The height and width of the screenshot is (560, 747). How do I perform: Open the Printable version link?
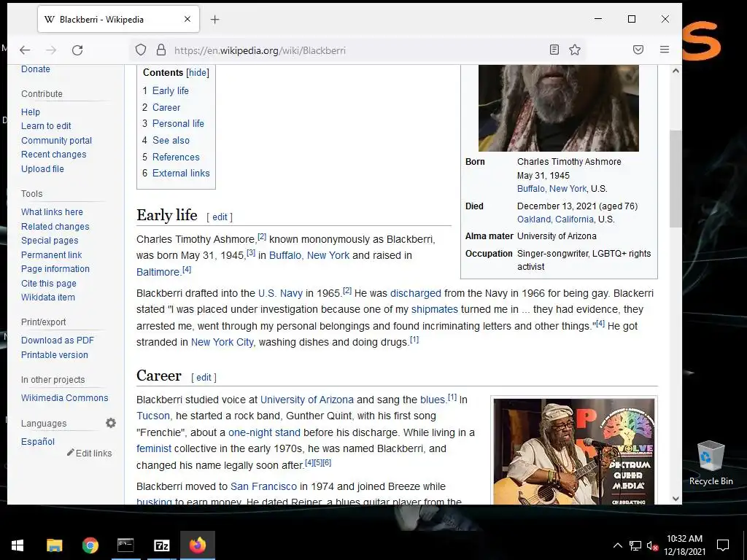pyautogui.click(x=54, y=355)
